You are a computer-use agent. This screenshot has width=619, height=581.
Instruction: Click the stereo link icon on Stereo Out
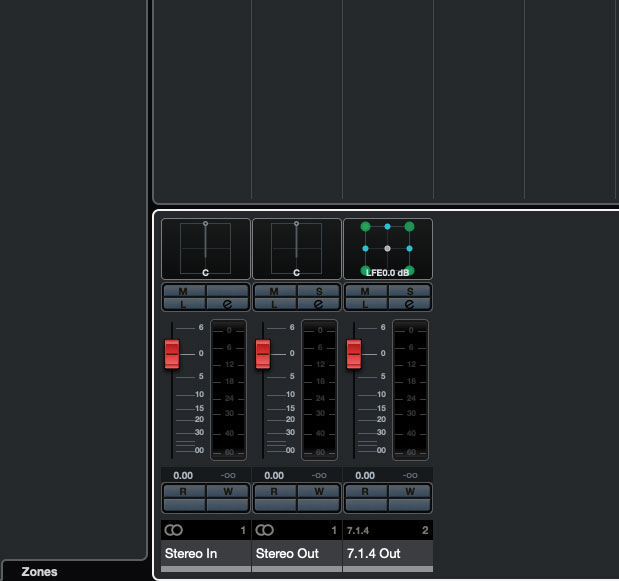click(x=265, y=529)
